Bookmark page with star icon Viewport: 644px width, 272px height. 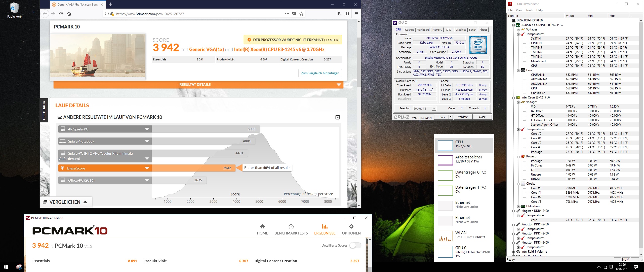pos(301,14)
